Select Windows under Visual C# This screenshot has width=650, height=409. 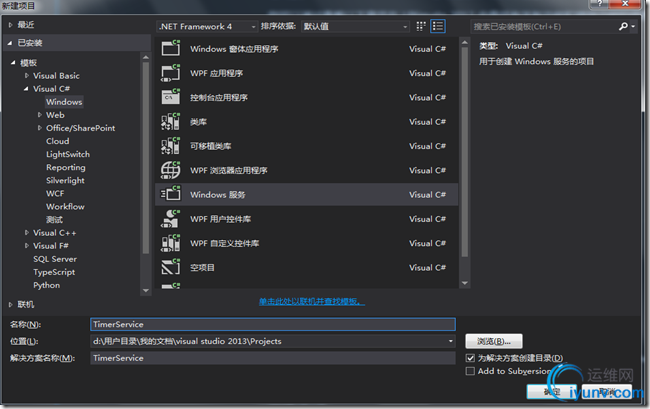[64, 102]
